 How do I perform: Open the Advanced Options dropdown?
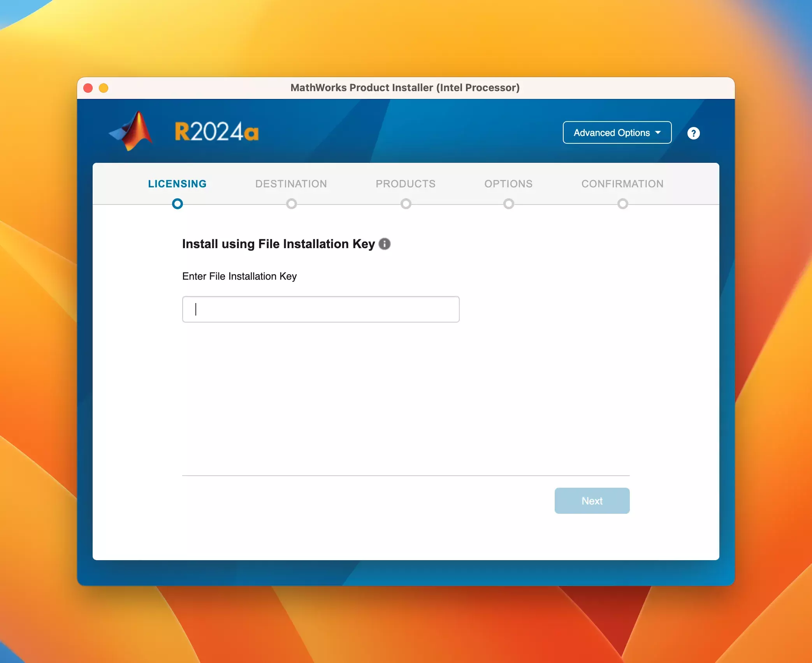point(612,133)
